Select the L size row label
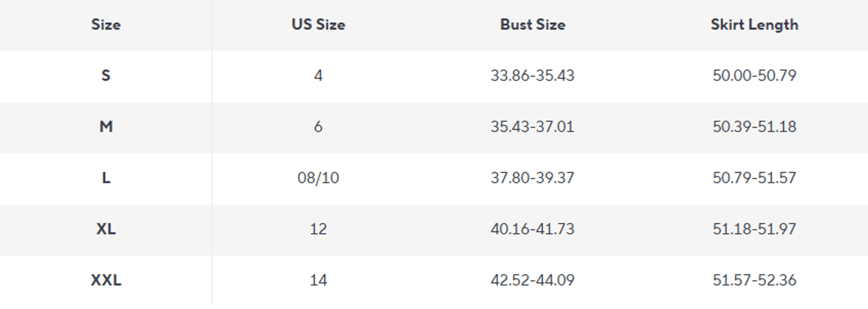 click(x=106, y=178)
